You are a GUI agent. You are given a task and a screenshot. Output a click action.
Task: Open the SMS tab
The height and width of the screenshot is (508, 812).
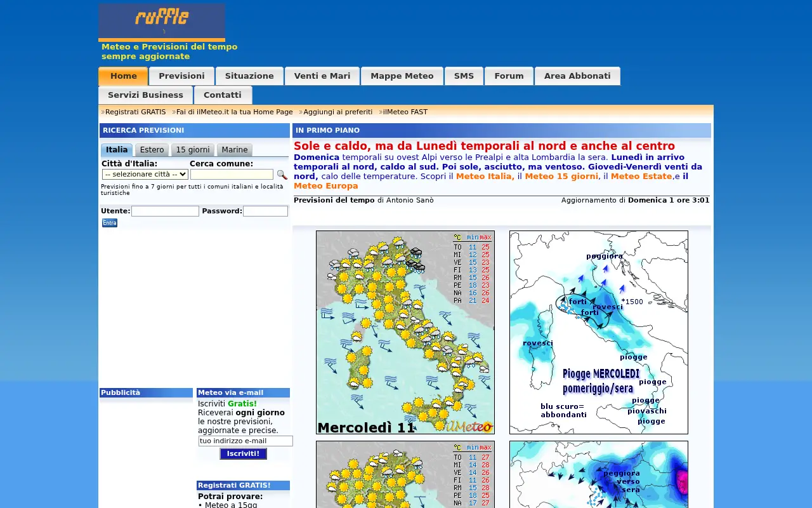click(x=464, y=76)
